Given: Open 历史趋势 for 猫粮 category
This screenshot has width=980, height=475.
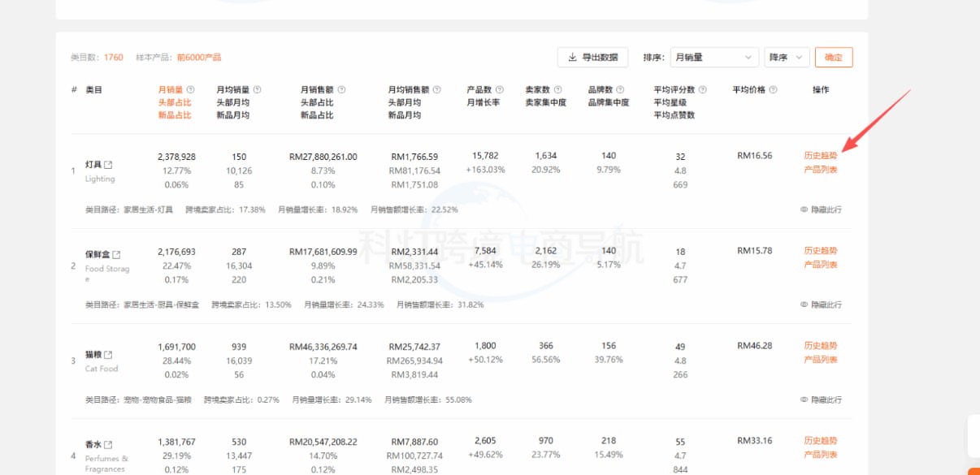Looking at the screenshot, I should tap(820, 346).
